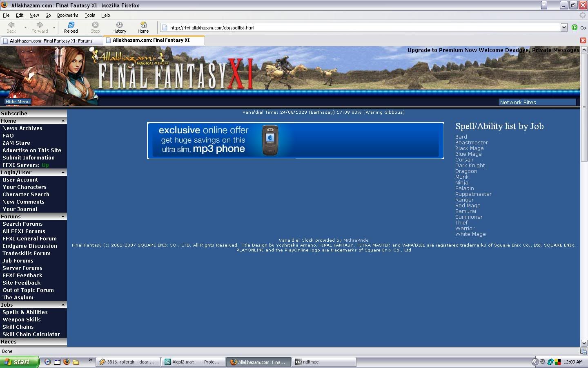This screenshot has height=368, width=588.
Task: Click the Windows Media Player quick launch icon
Action: pyautogui.click(x=48, y=362)
